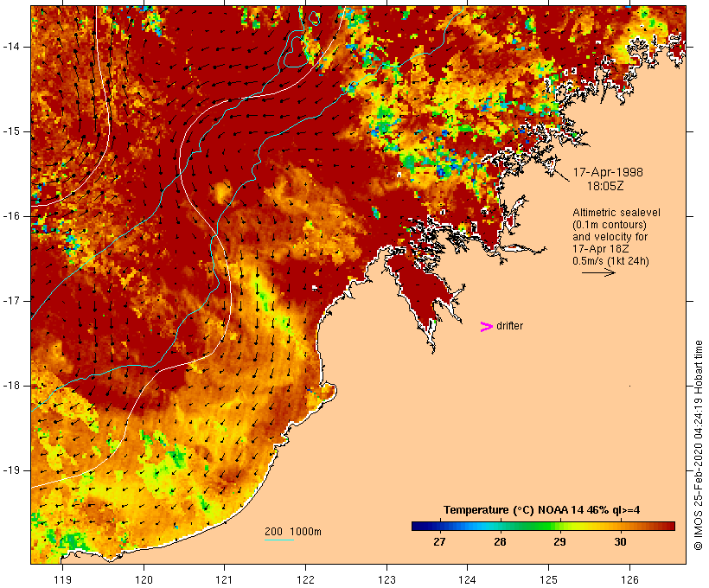Image resolution: width=709 pixels, height=588 pixels.
Task: Click the '119' longitude axis label
Action: 62,580
